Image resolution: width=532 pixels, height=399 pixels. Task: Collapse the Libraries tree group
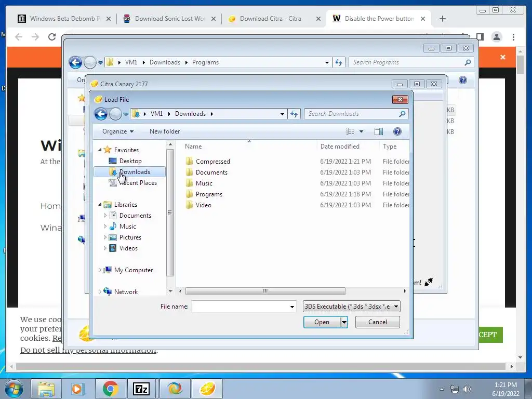coord(100,204)
